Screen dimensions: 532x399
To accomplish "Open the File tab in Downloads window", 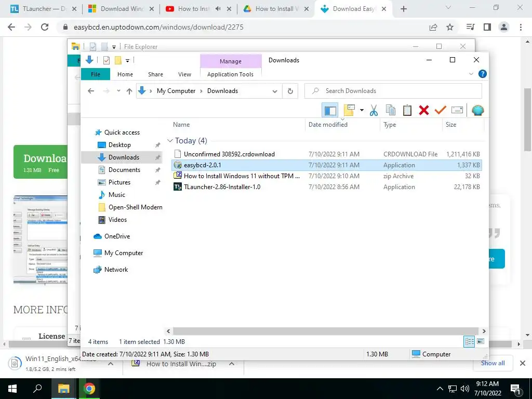I will pyautogui.click(x=96, y=74).
